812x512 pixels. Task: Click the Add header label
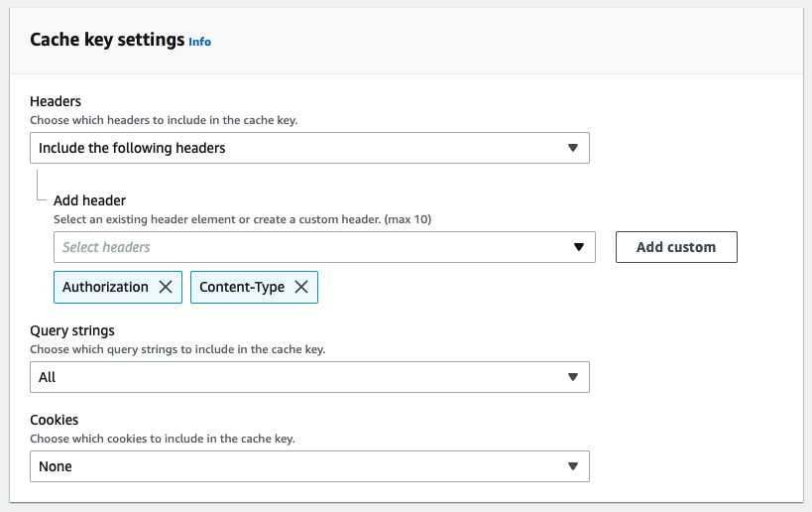click(89, 200)
